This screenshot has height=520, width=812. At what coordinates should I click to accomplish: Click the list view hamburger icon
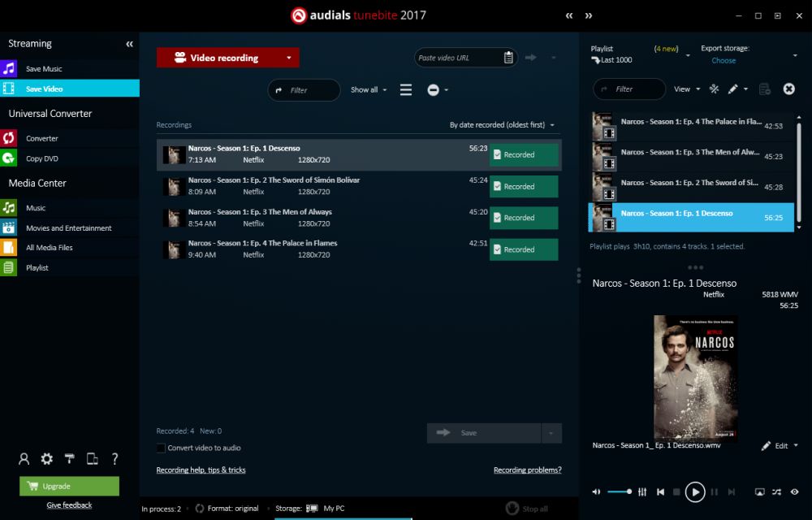coord(406,90)
